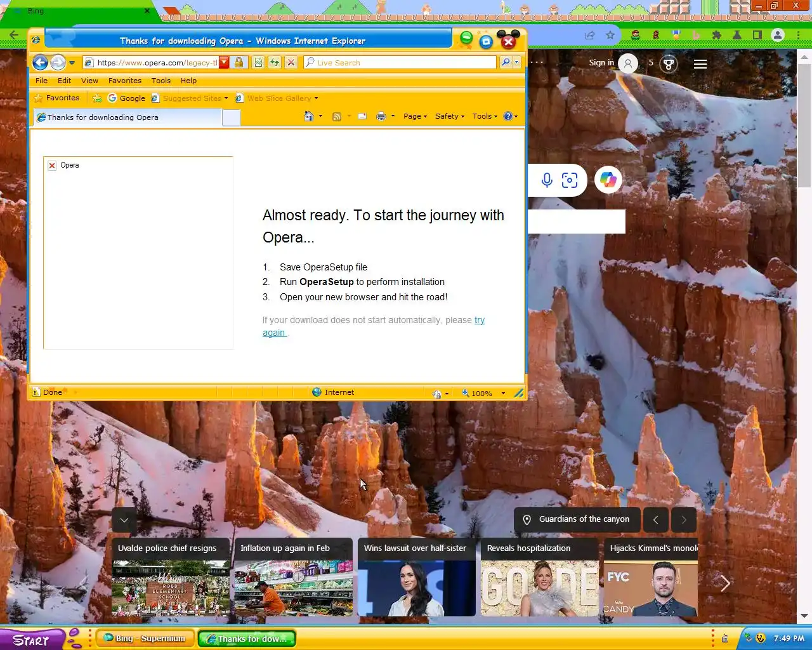Click the Live Search magnifier button

(506, 62)
